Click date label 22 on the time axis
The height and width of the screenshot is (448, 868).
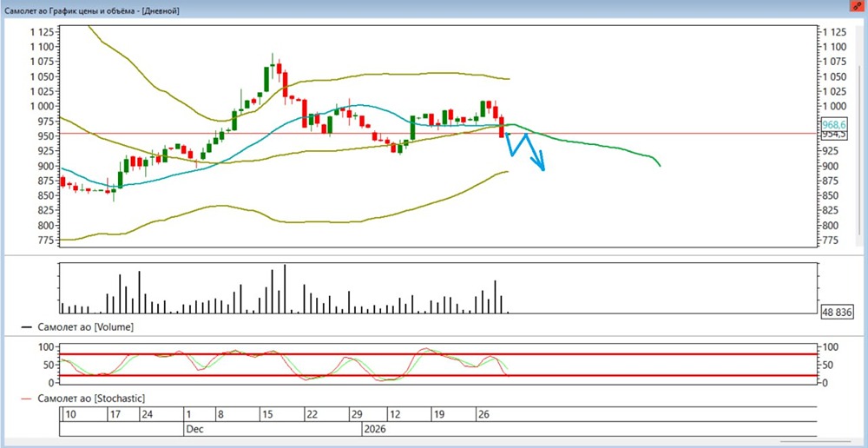(312, 415)
